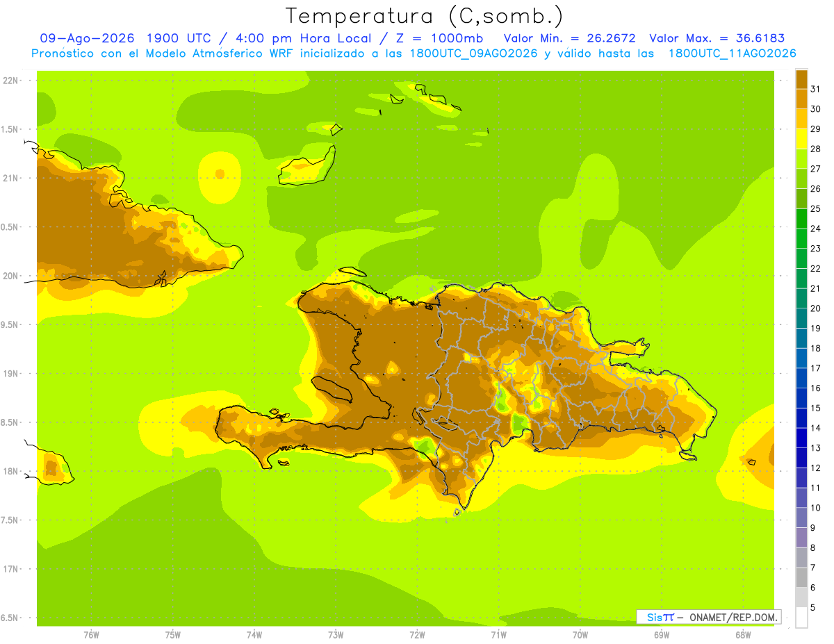Click the gray swatch between 6 and 7

click(801, 577)
